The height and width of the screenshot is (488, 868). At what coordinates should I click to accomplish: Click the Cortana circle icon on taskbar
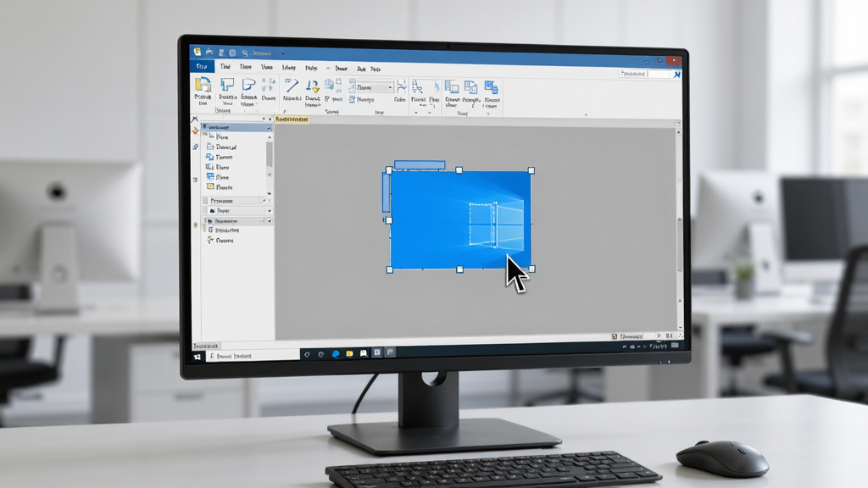point(307,354)
